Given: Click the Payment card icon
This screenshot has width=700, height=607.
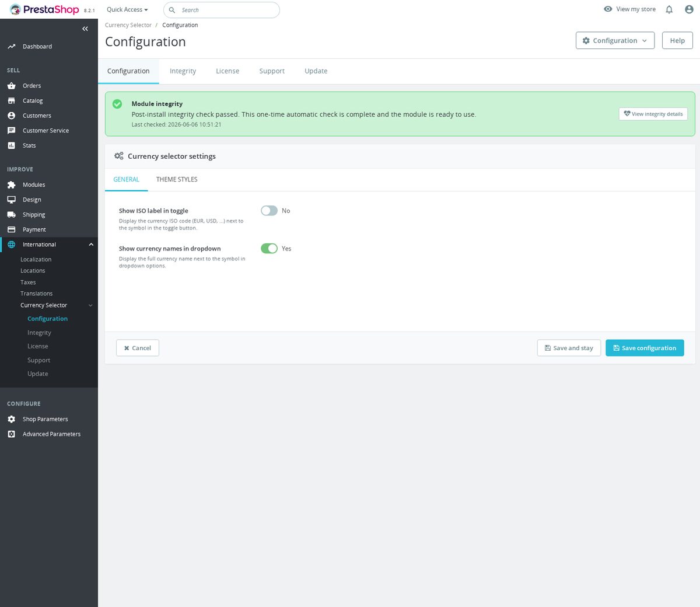Looking at the screenshot, I should click(x=11, y=230).
